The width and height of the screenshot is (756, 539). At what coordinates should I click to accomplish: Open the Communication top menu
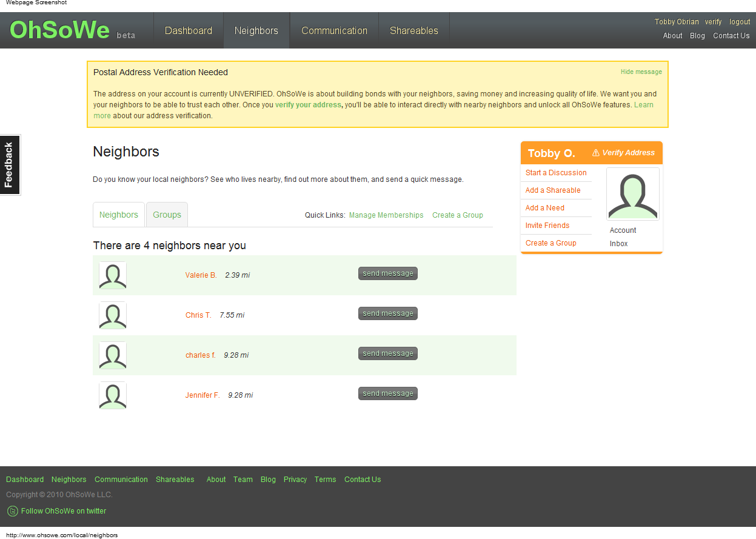tap(334, 30)
